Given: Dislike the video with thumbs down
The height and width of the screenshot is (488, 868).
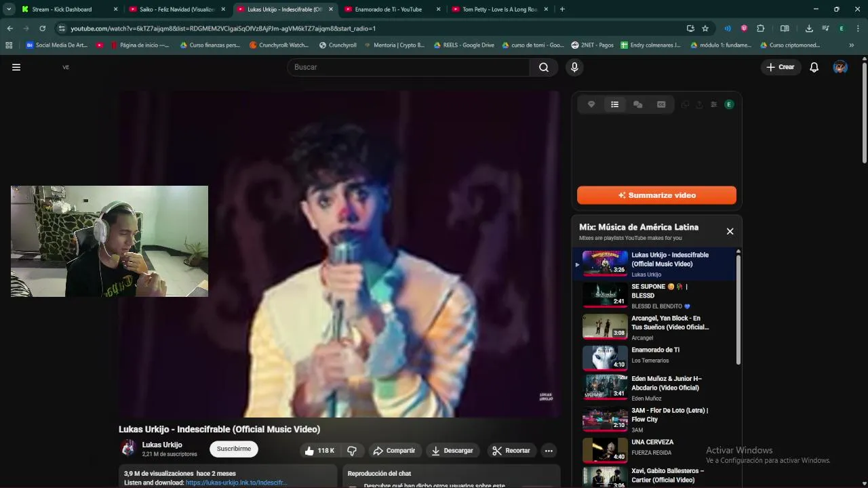Looking at the screenshot, I should tap(352, 451).
